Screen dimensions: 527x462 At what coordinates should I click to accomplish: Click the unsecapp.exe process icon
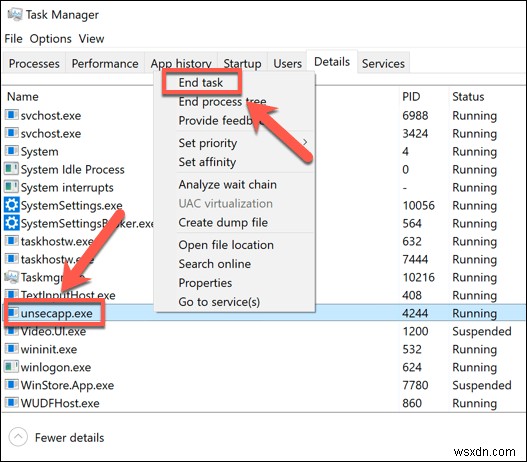[13, 313]
